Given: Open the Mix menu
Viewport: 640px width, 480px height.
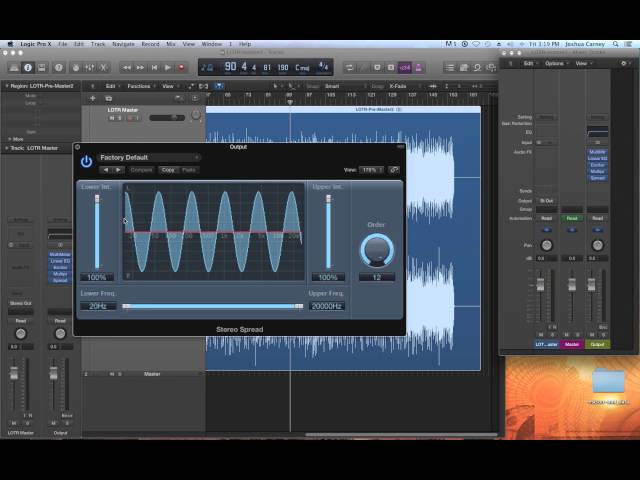Looking at the screenshot, I should 171,44.
